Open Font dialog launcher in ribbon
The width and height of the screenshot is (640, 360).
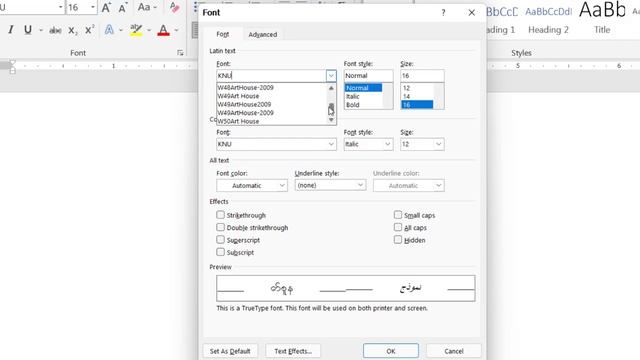pos(180,53)
